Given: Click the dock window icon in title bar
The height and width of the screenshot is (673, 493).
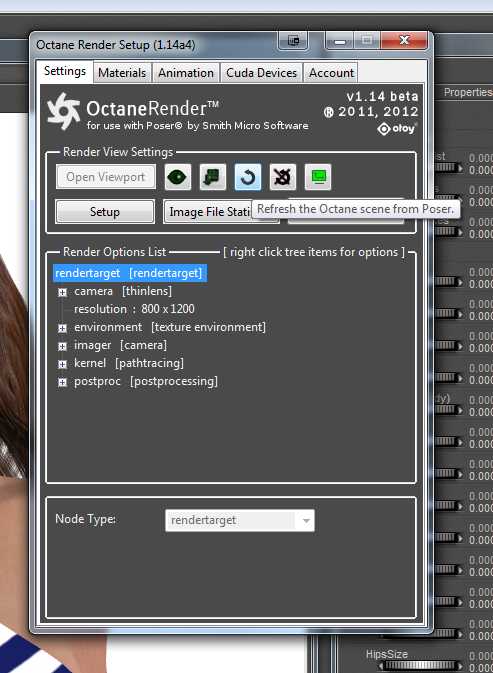Looking at the screenshot, I should click(293, 41).
